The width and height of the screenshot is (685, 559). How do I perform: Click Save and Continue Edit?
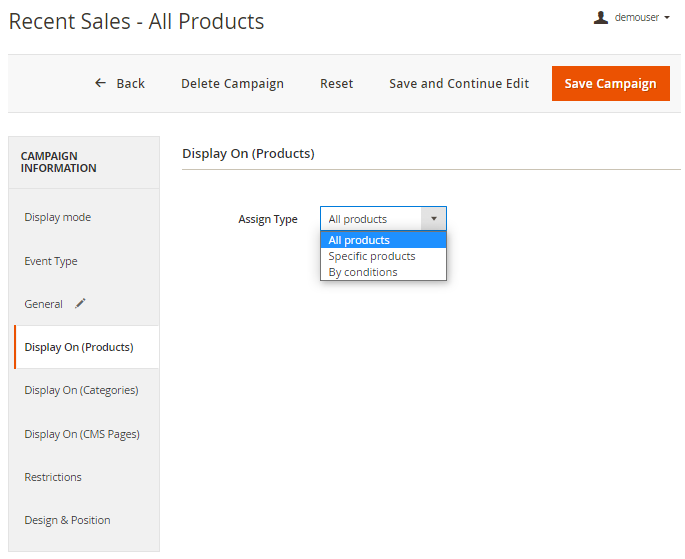point(459,84)
